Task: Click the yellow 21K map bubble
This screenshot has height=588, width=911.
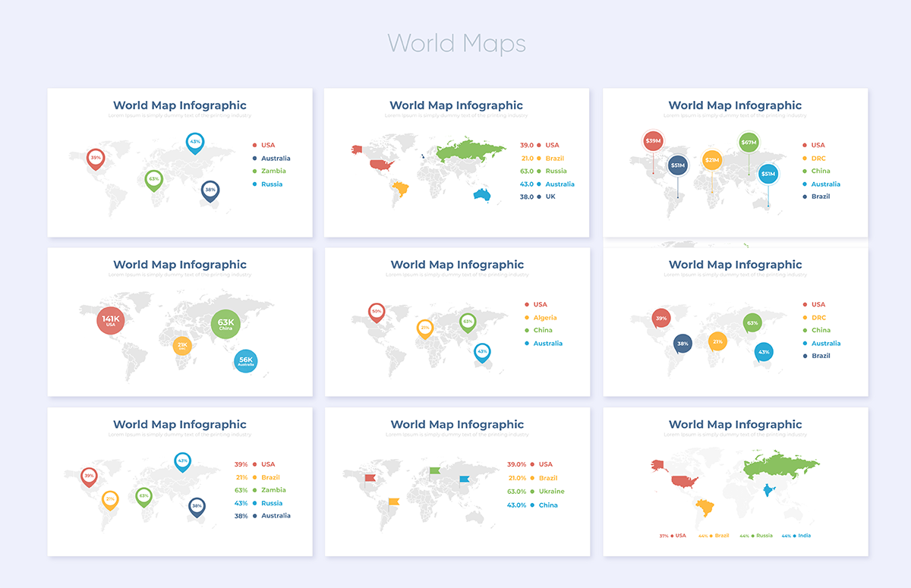Action: pyautogui.click(x=182, y=346)
